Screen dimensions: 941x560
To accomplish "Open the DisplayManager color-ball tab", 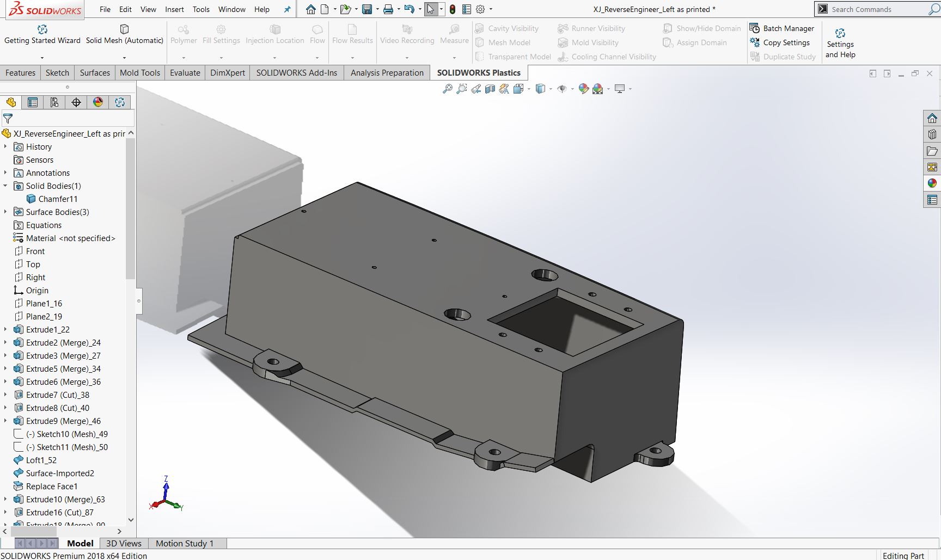I will click(x=98, y=102).
